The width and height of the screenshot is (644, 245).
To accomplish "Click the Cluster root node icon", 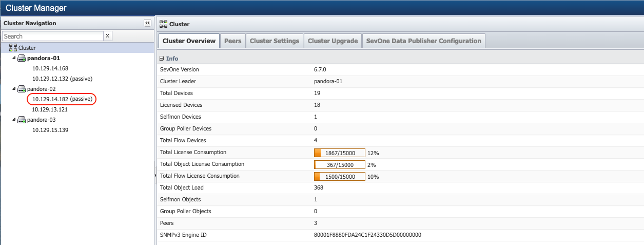I will pos(13,48).
